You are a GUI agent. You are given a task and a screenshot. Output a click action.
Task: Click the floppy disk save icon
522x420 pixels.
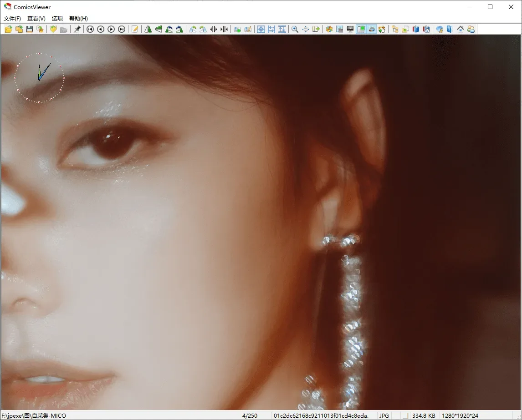pyautogui.click(x=30, y=29)
